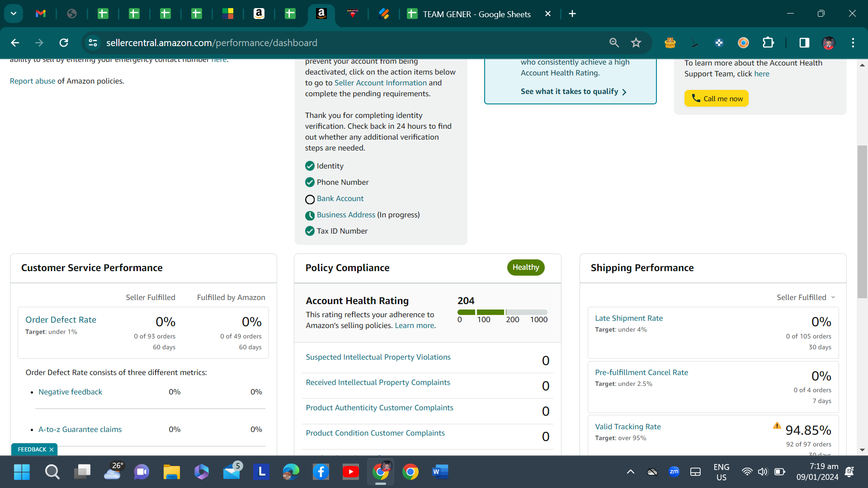The width and height of the screenshot is (868, 488).
Task: Click the check icon beside Phone Number
Action: (310, 182)
